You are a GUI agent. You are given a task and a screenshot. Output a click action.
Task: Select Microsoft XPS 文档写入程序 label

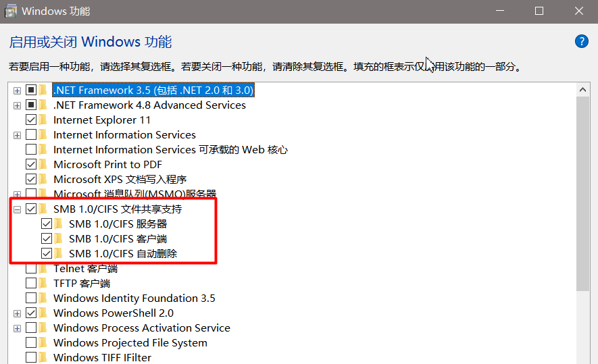[120, 180]
